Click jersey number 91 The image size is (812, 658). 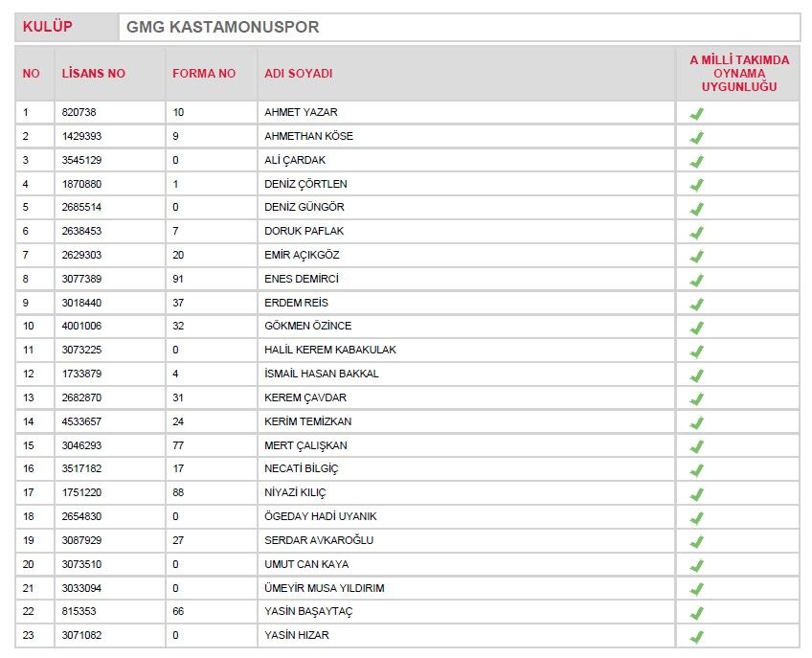click(178, 279)
